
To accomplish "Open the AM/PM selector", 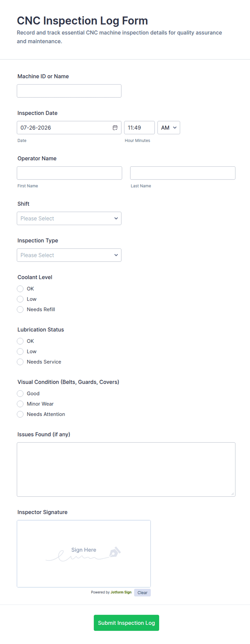I will pos(169,128).
